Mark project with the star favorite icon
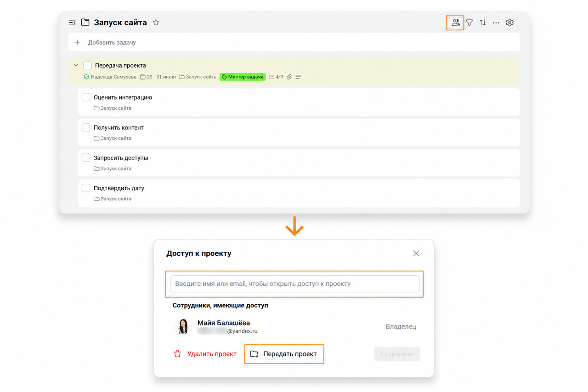Image resolution: width=588 pixels, height=392 pixels. [156, 22]
